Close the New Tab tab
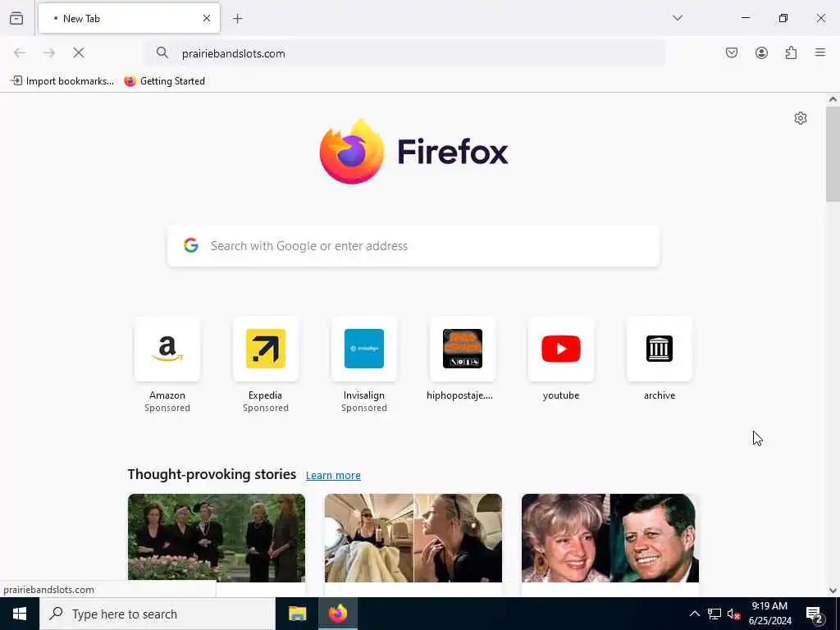The height and width of the screenshot is (630, 840). pyautogui.click(x=207, y=18)
